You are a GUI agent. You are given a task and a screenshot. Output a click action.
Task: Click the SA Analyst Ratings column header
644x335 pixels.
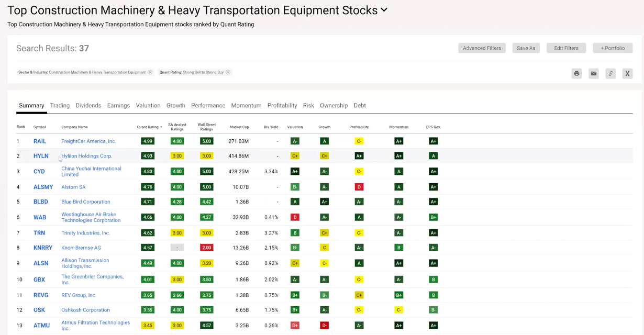(x=177, y=127)
